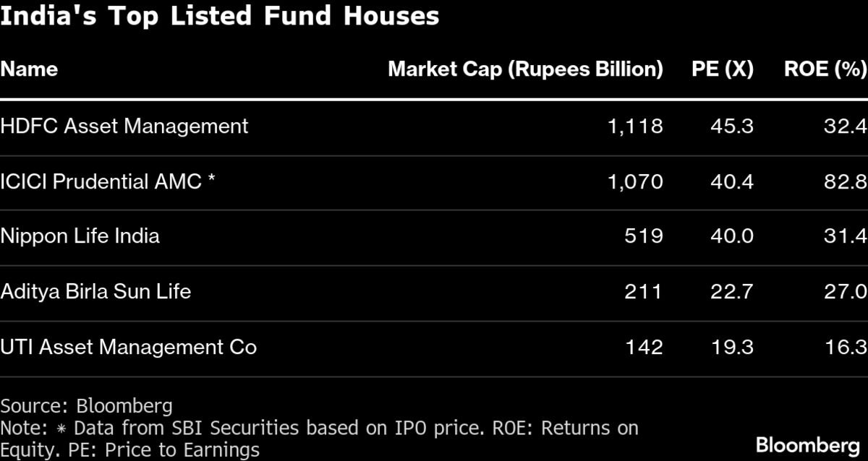Select Nippon Life PE value 40.0
This screenshot has width=868, height=461.
pos(732,236)
